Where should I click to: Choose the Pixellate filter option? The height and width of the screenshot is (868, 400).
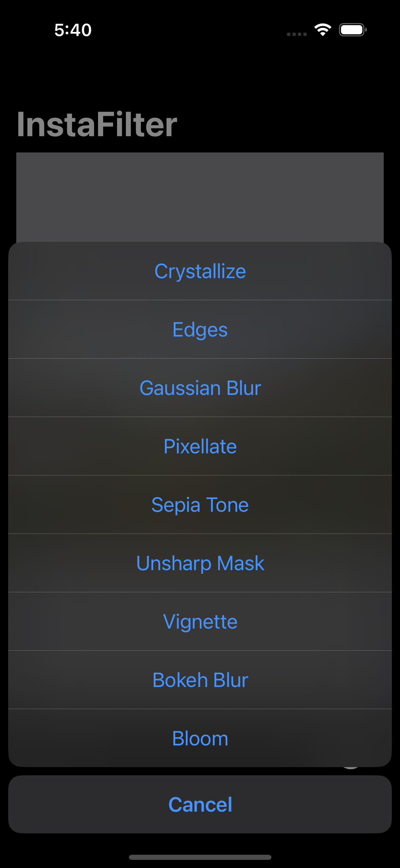pos(200,446)
